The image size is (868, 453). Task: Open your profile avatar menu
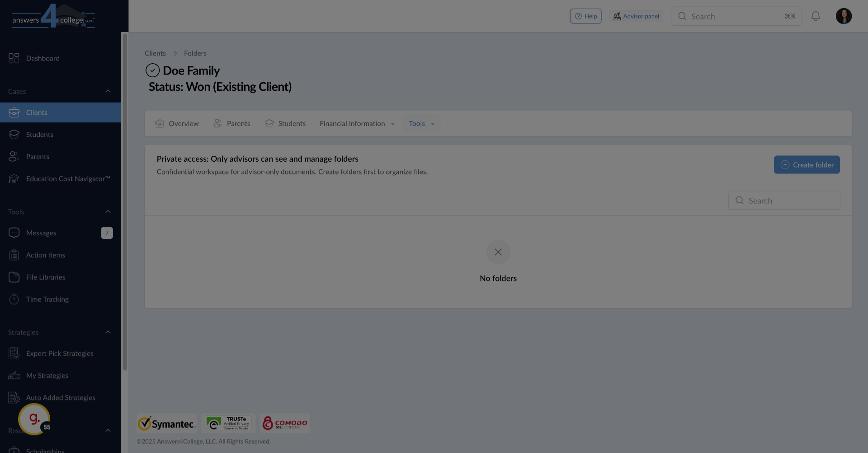point(844,16)
